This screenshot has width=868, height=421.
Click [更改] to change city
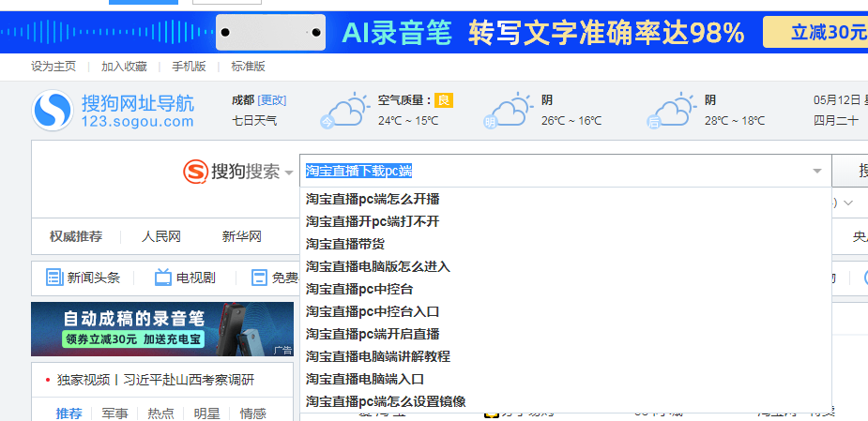pos(272,100)
